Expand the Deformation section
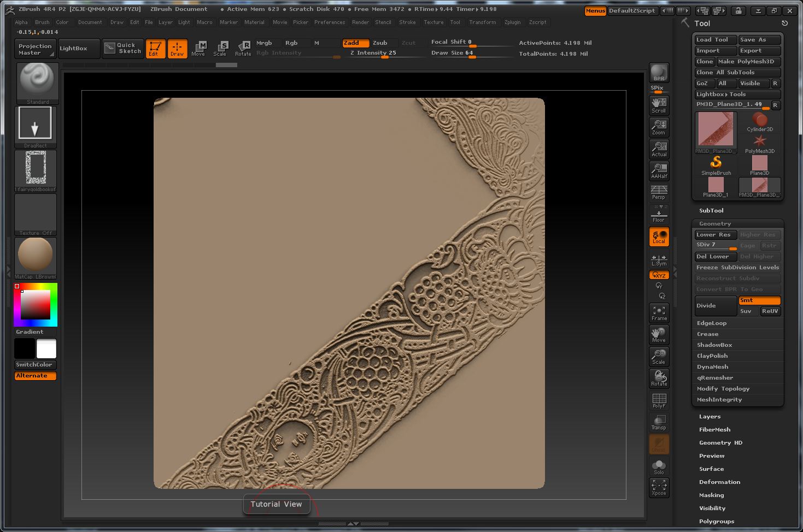The height and width of the screenshot is (532, 803). (x=719, y=482)
